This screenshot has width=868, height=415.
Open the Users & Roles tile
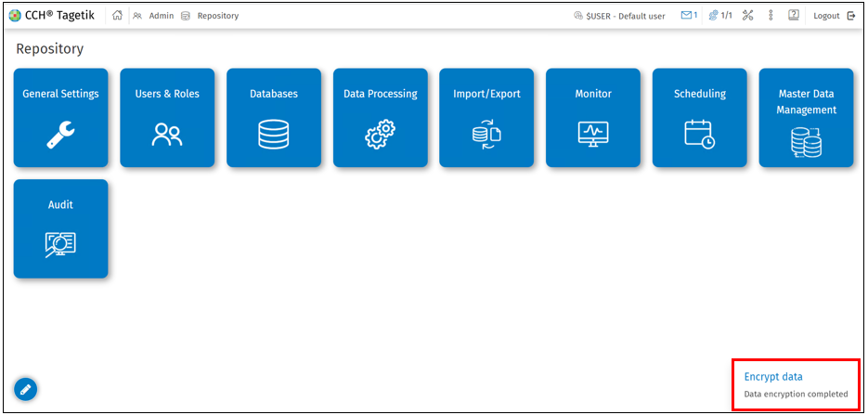[x=167, y=117]
